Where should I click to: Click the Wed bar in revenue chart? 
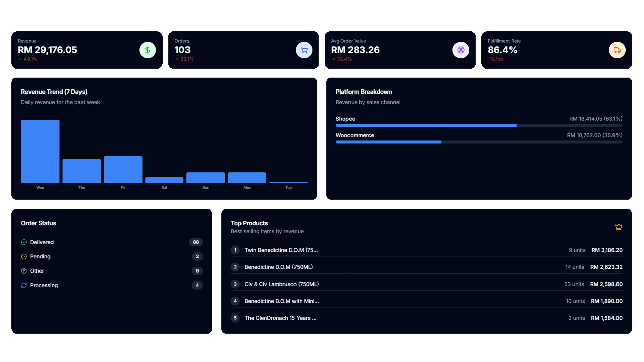40,152
